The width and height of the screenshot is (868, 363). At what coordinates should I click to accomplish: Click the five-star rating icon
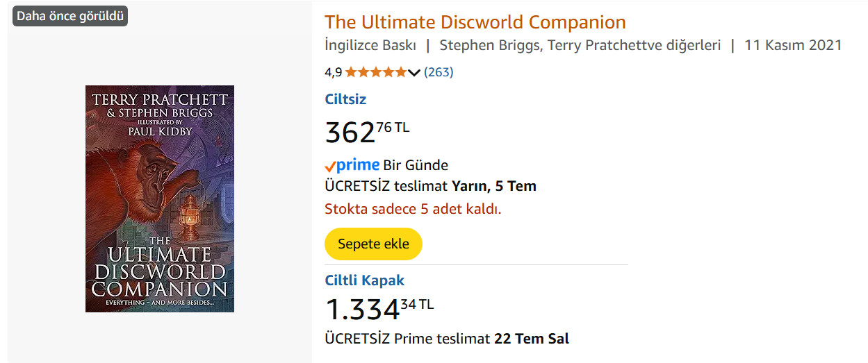(376, 71)
